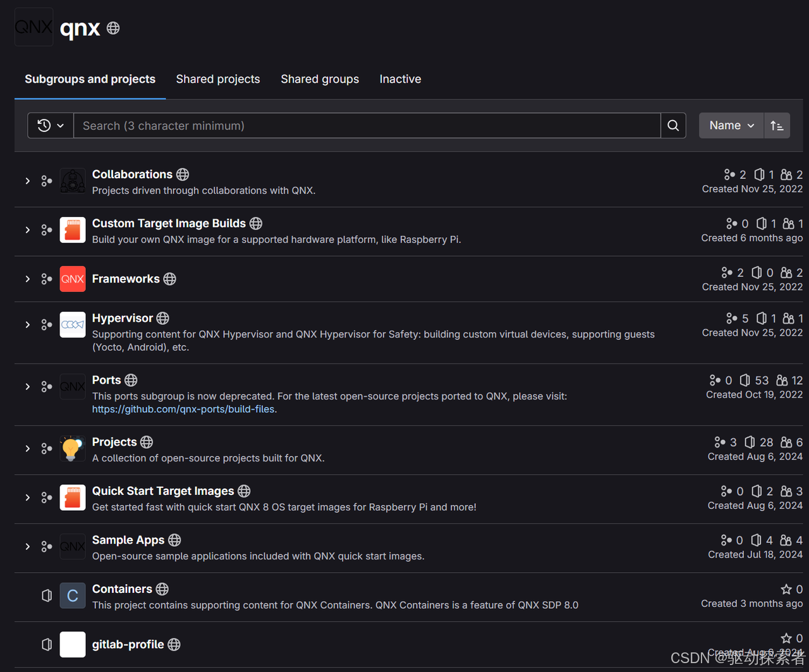Screen dimensions: 809x672
Task: Open the qnx group avatar
Action: (34, 27)
